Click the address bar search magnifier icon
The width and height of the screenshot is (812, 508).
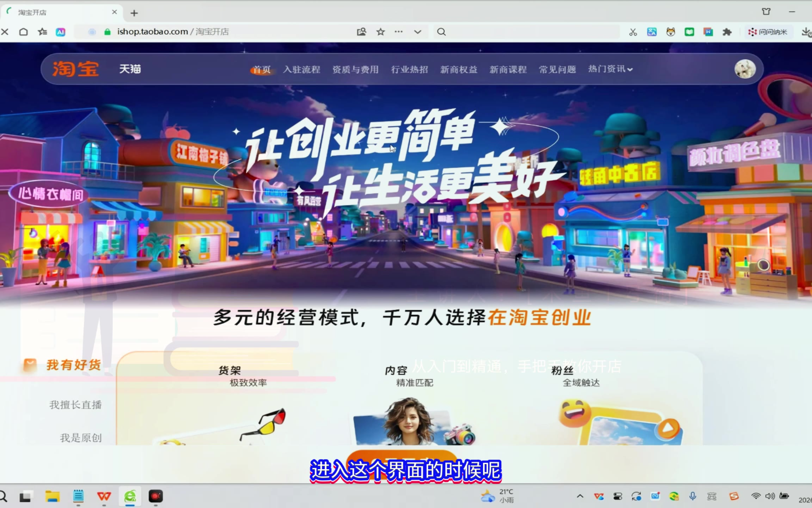441,32
